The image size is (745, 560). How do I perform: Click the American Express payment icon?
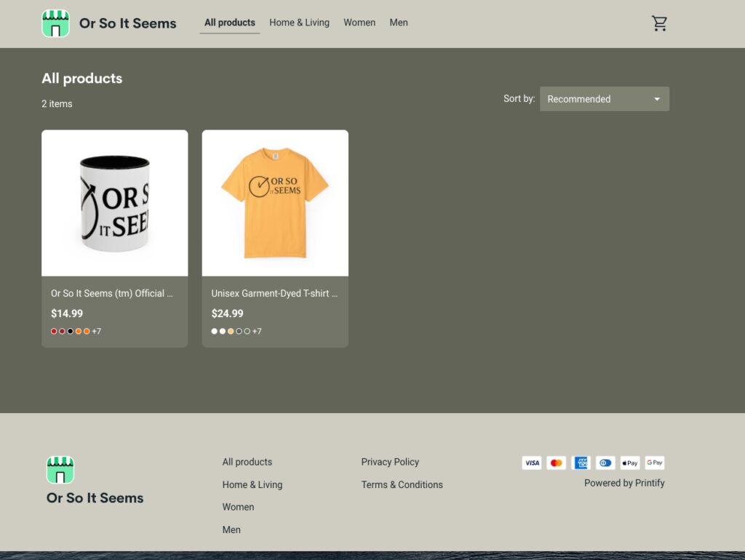pyautogui.click(x=581, y=463)
